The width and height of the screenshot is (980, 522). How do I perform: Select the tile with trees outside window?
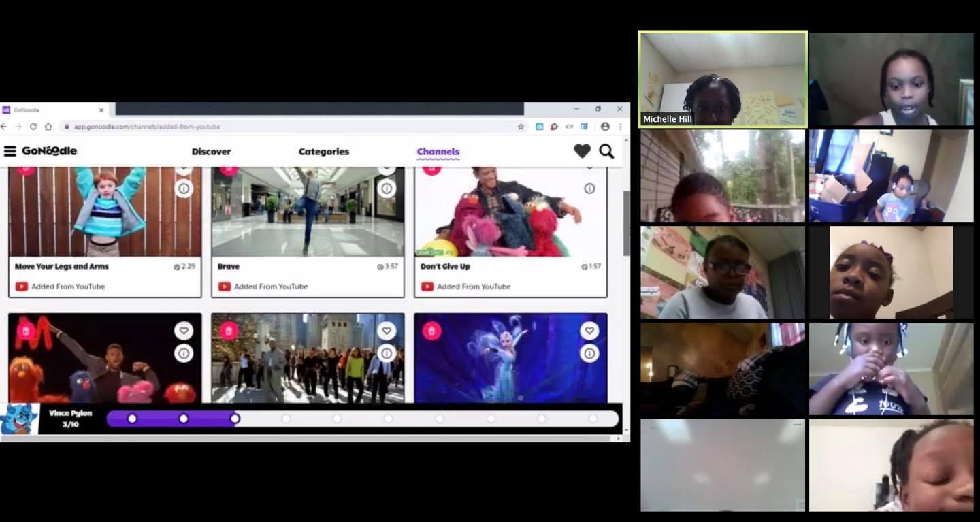(723, 176)
